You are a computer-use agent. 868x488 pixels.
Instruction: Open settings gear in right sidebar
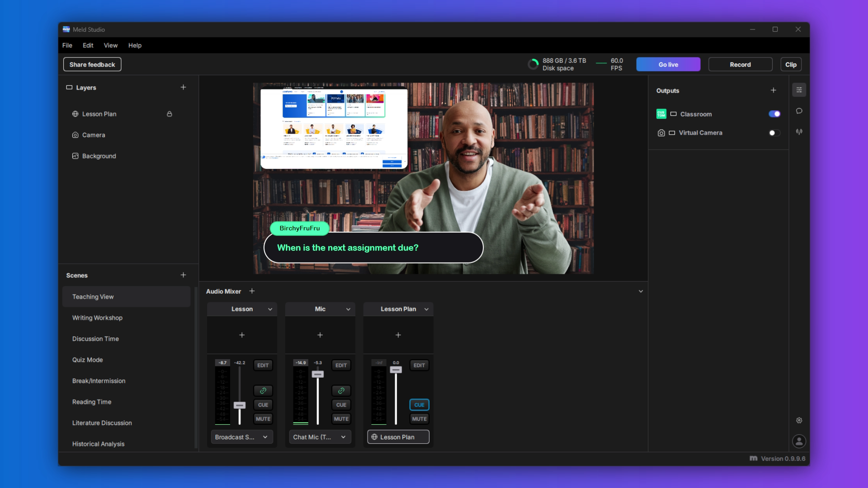[x=799, y=420]
